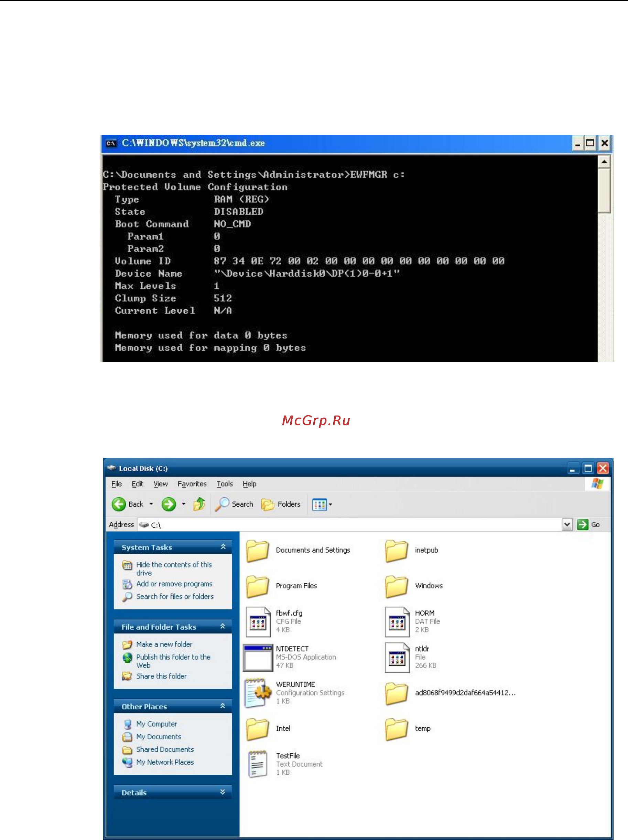Select the ntldr file icon

[x=397, y=657]
